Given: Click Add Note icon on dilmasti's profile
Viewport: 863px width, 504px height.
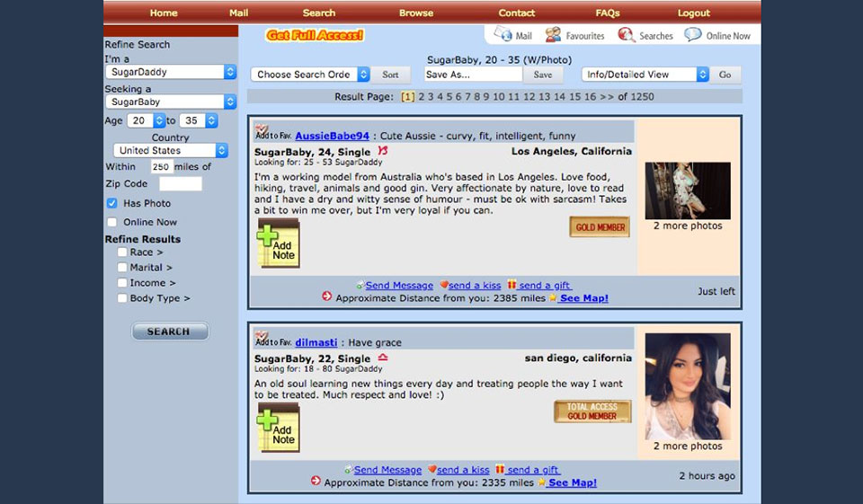Looking at the screenshot, I should (278, 428).
